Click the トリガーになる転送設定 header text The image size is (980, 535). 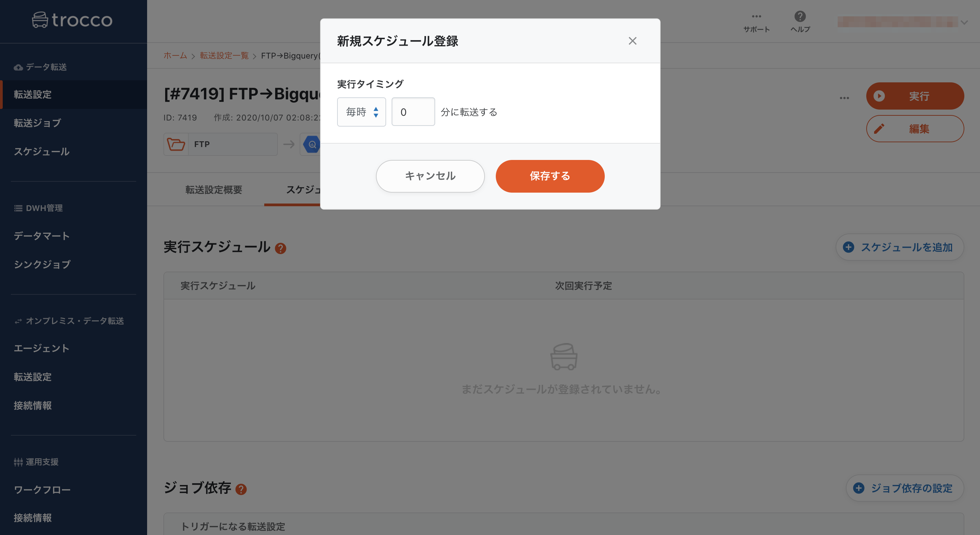(233, 526)
